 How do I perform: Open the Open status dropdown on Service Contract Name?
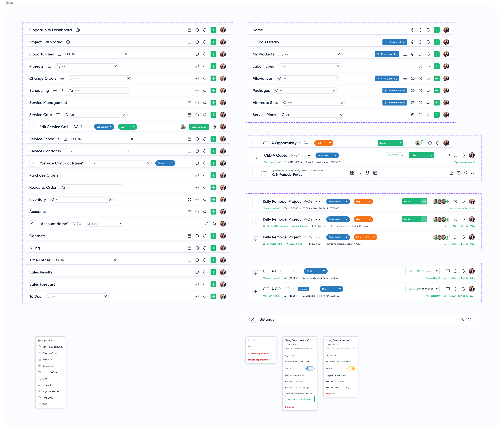tap(165, 163)
